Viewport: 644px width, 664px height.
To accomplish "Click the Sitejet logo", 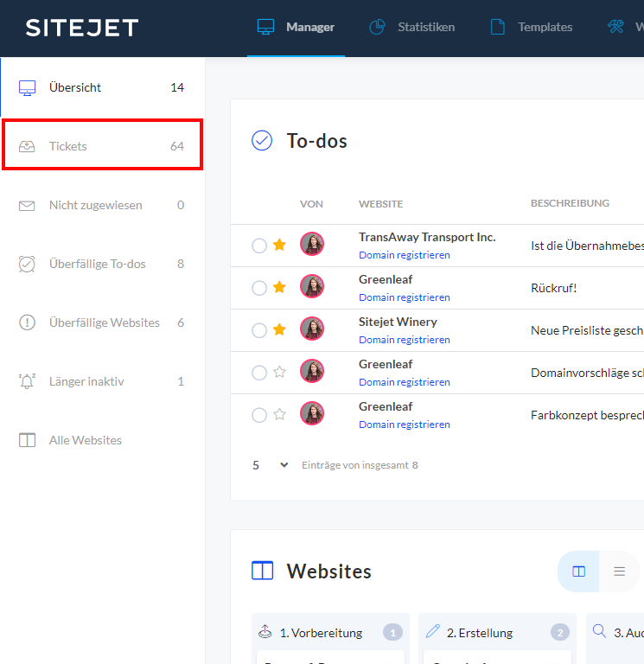I will (x=82, y=28).
